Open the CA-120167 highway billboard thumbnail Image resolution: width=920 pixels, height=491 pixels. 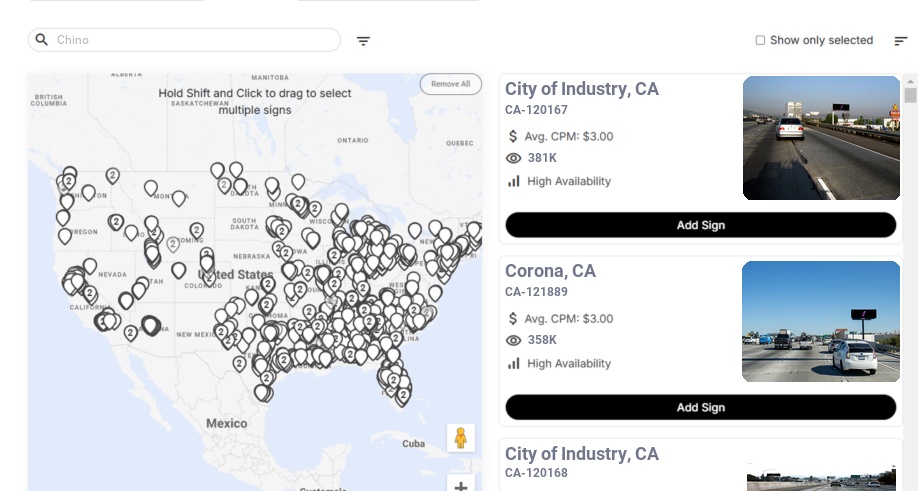(821, 138)
